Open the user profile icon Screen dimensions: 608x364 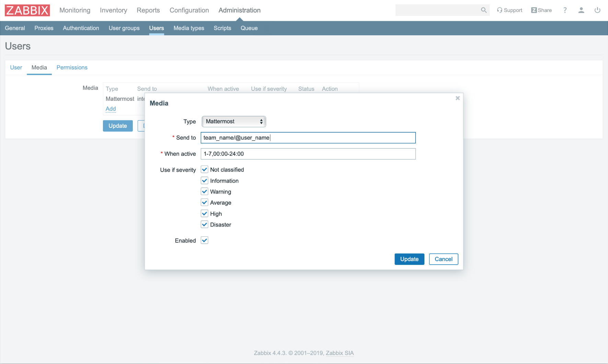click(x=581, y=10)
